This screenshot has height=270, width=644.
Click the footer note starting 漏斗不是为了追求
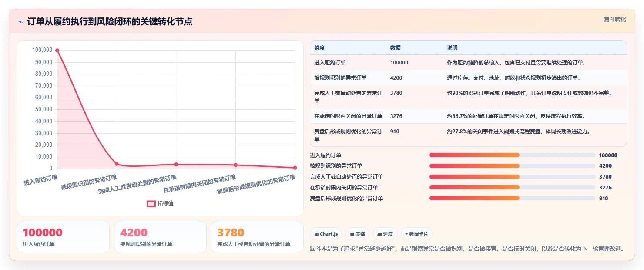click(468, 249)
